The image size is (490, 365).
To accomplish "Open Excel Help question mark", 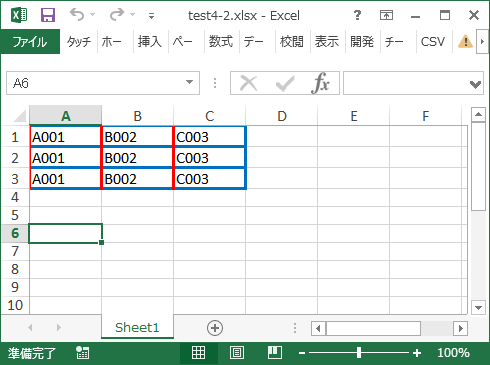I will pos(357,15).
